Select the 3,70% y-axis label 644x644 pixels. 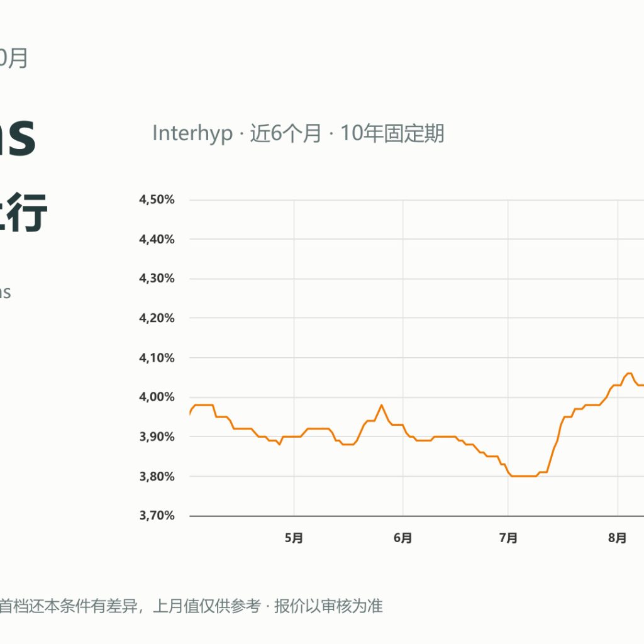pos(157,516)
